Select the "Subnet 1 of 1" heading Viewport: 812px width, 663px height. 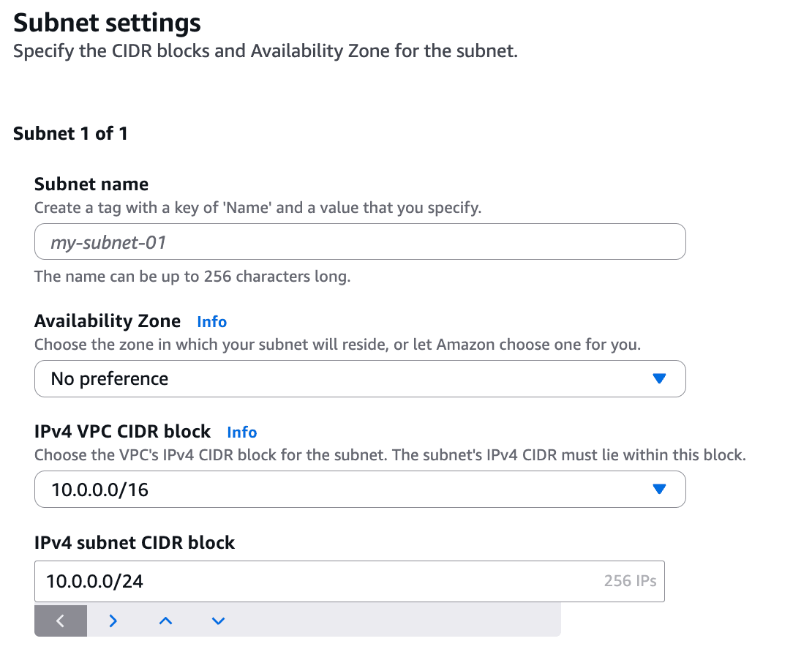[70, 134]
